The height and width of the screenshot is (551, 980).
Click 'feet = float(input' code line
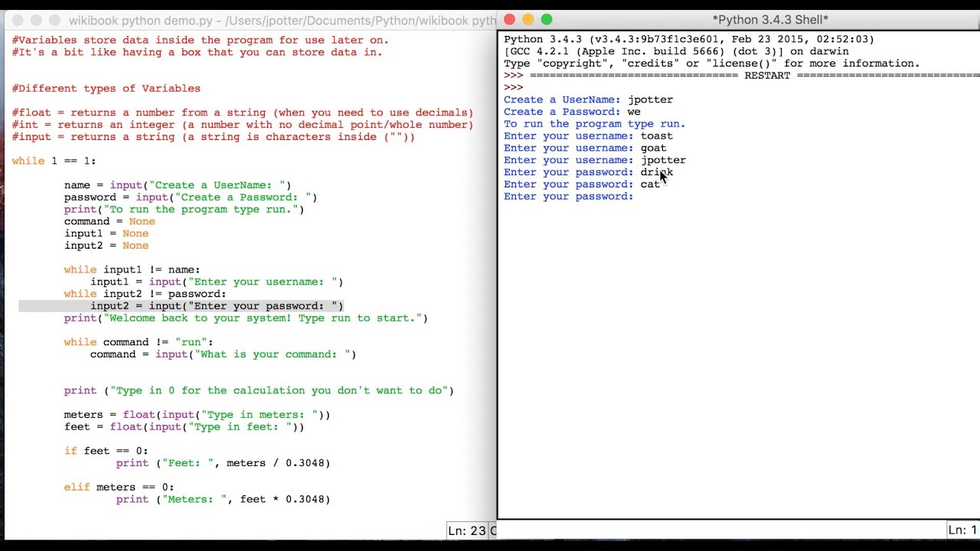click(185, 427)
